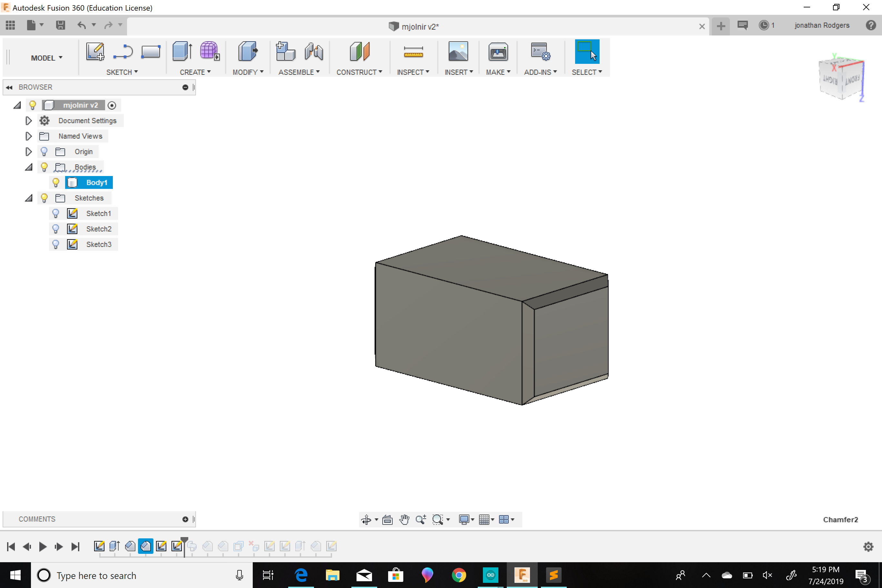Show Sketch1 using its light bulb
This screenshot has width=882, height=588.
click(x=56, y=213)
